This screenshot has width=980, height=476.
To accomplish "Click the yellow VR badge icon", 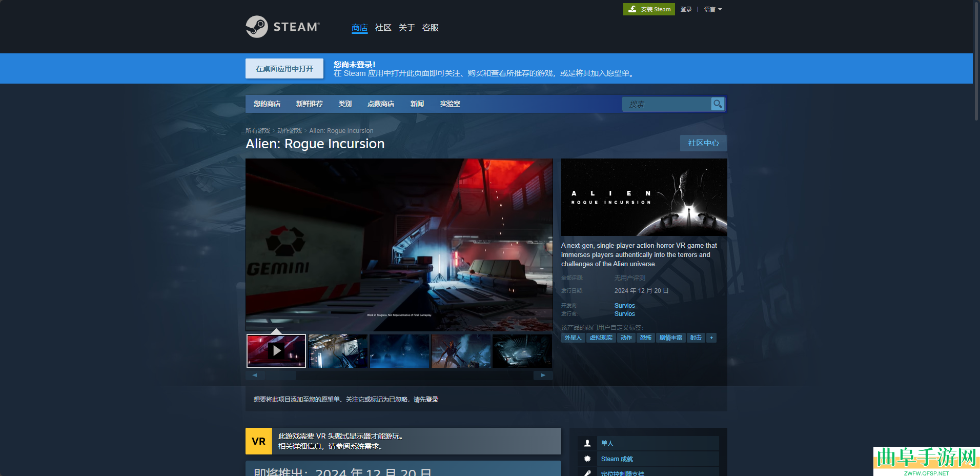I will pos(259,441).
